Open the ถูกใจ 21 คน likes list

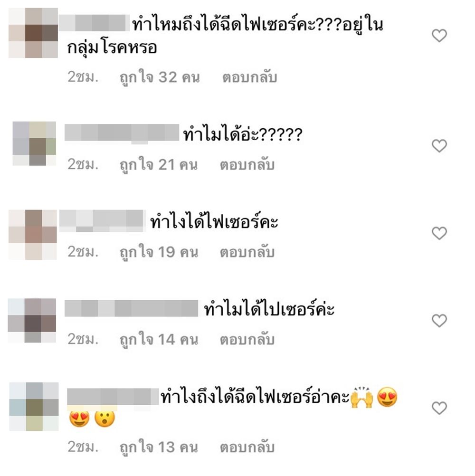[x=159, y=165]
